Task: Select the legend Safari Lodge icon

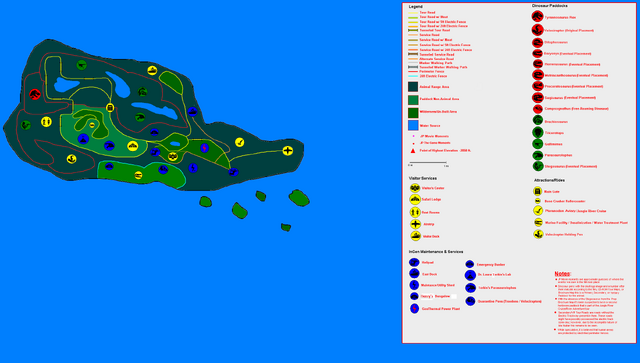Action: coord(415,199)
